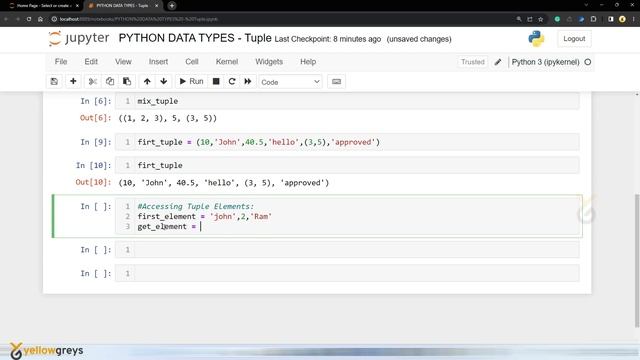Click inside the mix_tuple cell In [6]
Image resolution: width=640 pixels, height=360 pixels.
[x=347, y=101]
